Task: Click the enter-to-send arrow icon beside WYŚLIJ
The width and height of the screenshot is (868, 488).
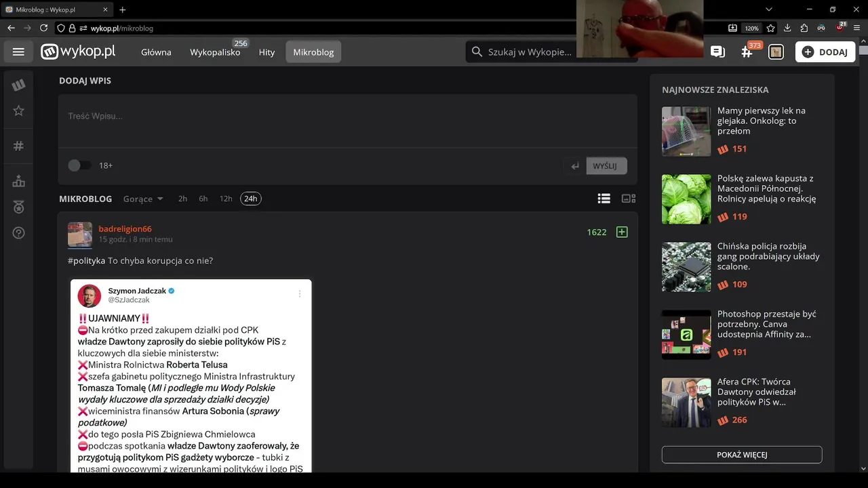Action: point(575,166)
